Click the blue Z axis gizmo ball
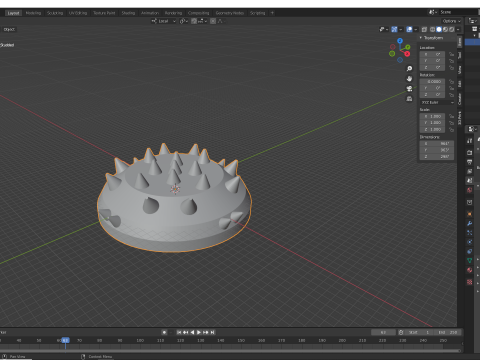 pos(400,41)
